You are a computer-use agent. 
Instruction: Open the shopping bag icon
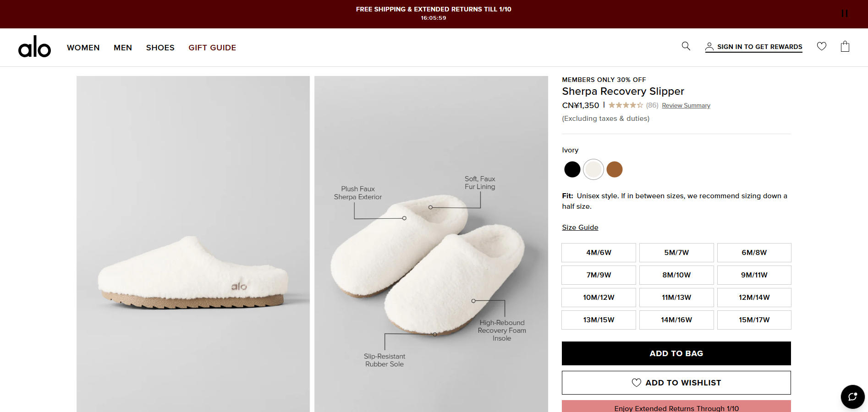845,46
